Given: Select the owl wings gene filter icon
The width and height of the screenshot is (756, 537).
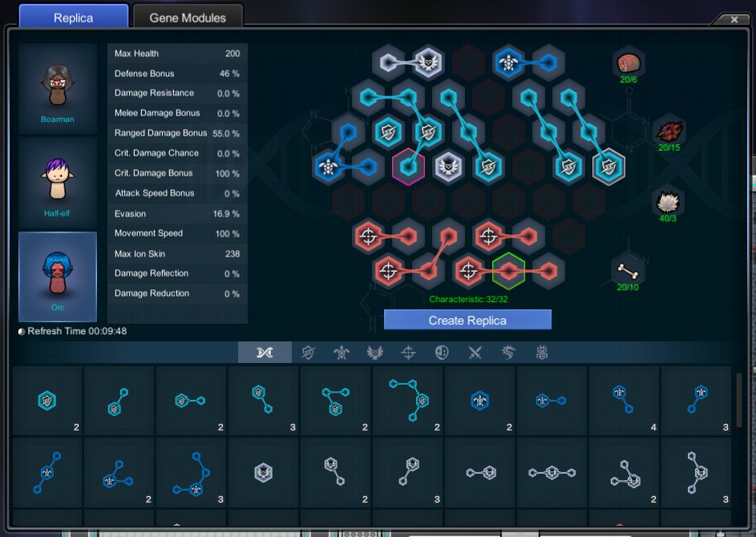Looking at the screenshot, I should pyautogui.click(x=374, y=353).
